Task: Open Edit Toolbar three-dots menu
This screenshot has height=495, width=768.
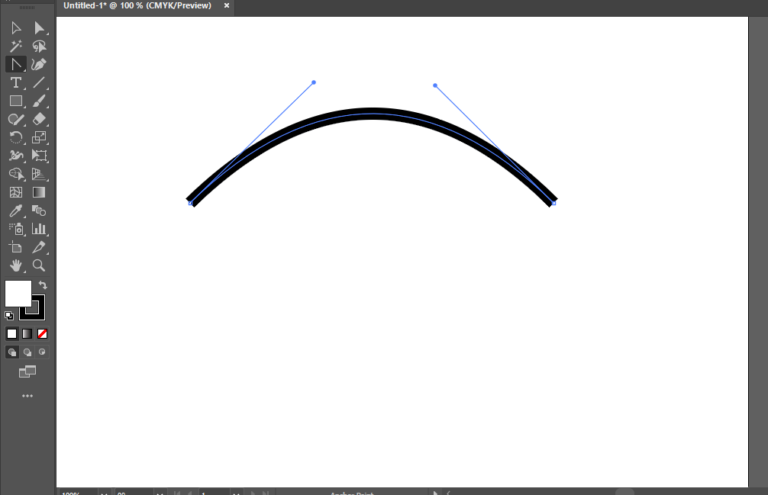Action: [27, 396]
